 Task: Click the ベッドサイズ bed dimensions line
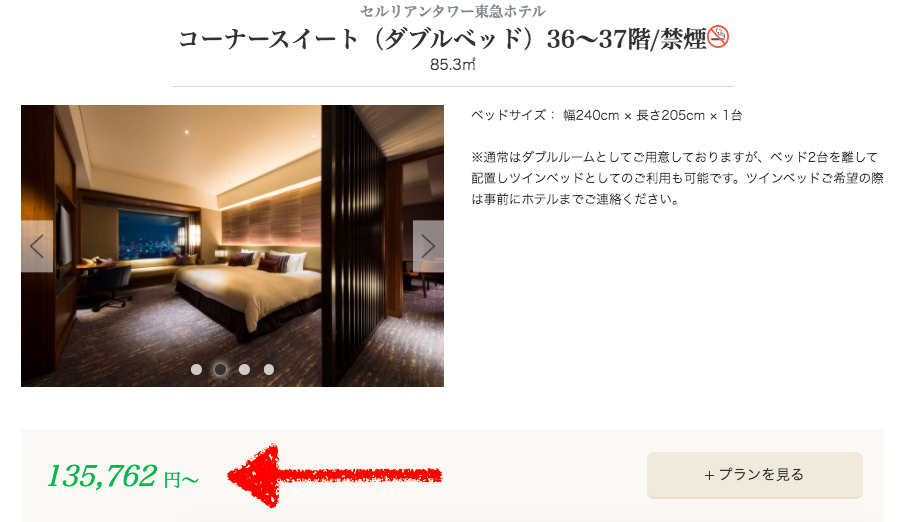[x=606, y=115]
